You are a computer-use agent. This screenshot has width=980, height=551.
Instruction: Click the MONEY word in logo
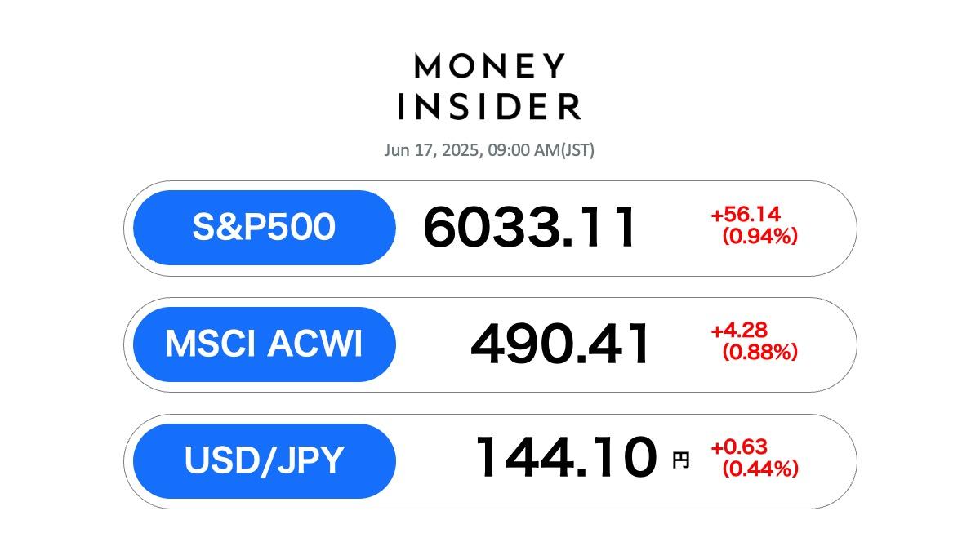click(x=490, y=66)
